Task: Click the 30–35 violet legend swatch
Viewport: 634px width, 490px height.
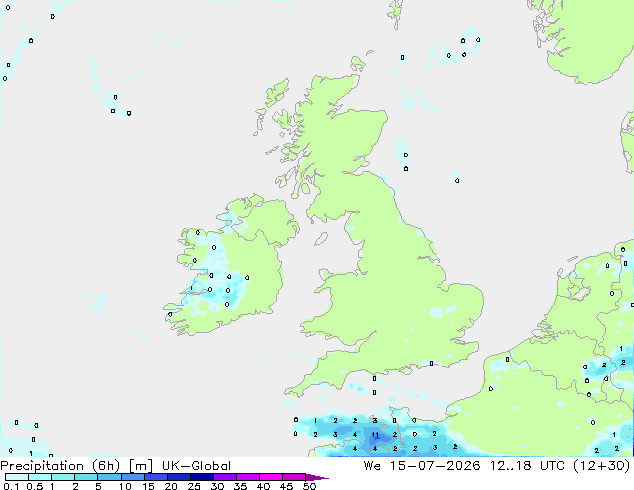Action: (x=224, y=477)
